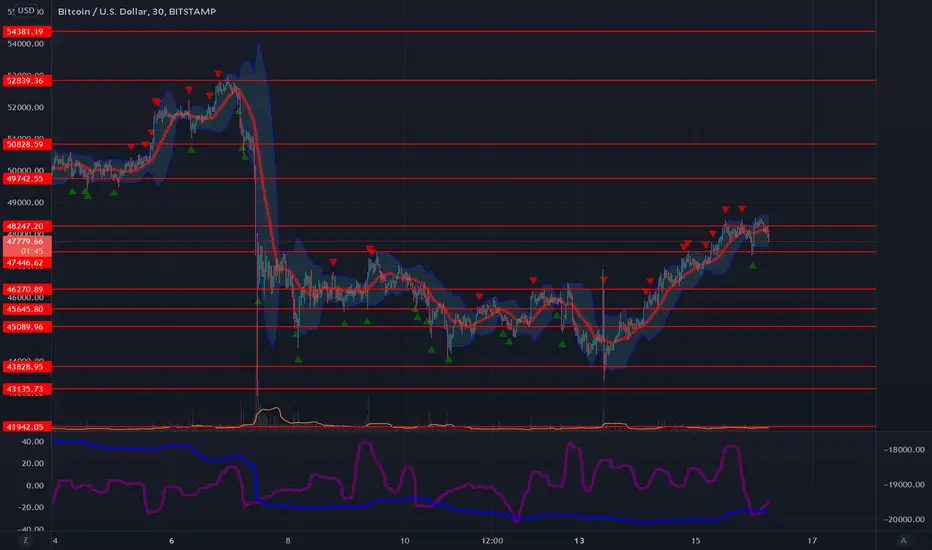This screenshot has width=932, height=550.
Task: Select the 45089.96 price line label
Action: tap(27, 327)
